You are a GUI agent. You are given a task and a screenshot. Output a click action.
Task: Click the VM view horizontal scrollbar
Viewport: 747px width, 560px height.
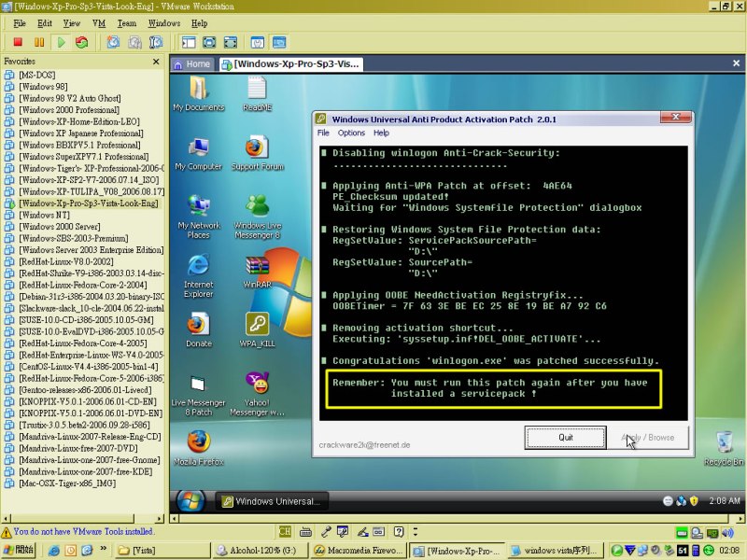[x=458, y=518]
